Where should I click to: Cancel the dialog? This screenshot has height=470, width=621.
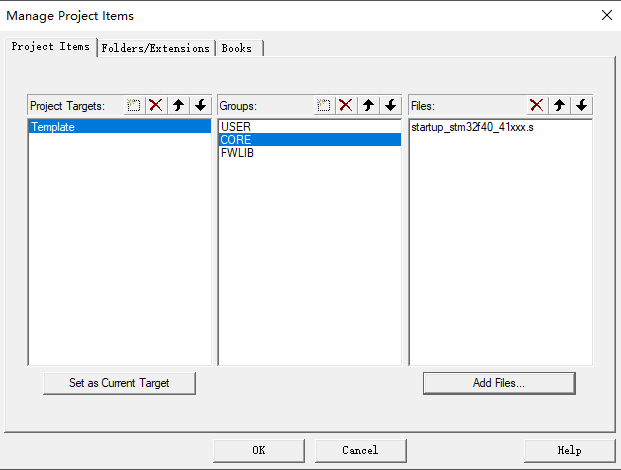pos(360,450)
